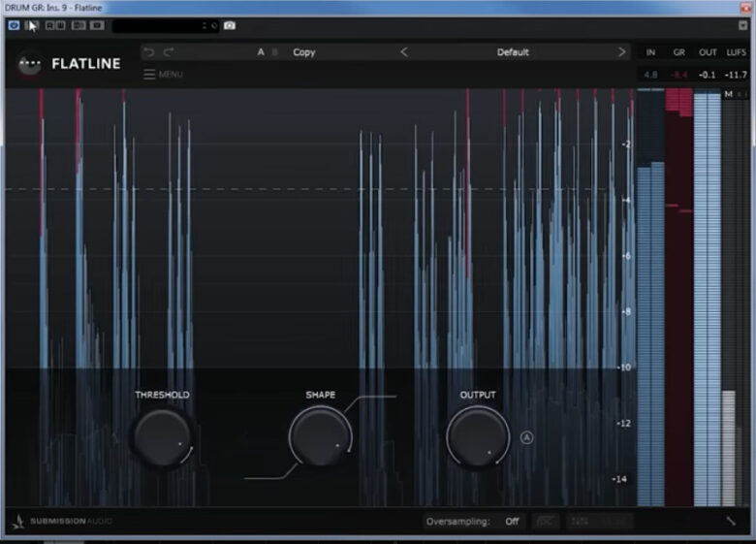Click the -11.7 LUFS readout

(x=736, y=75)
